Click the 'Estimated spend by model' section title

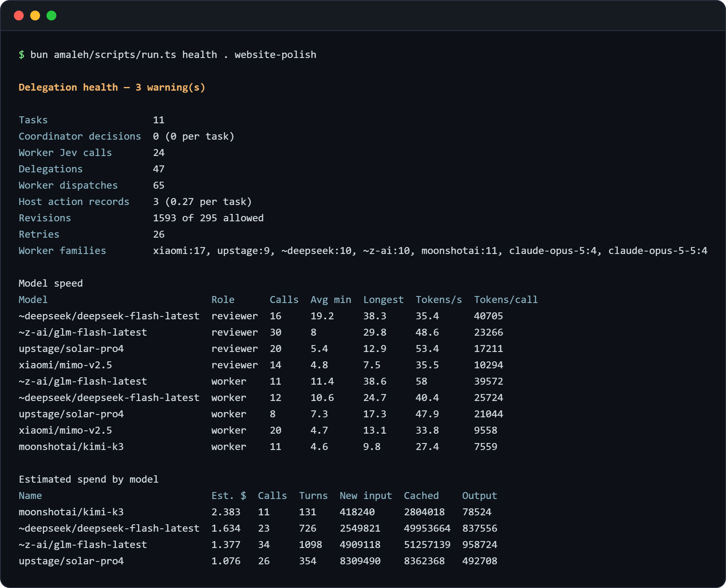[89, 479]
